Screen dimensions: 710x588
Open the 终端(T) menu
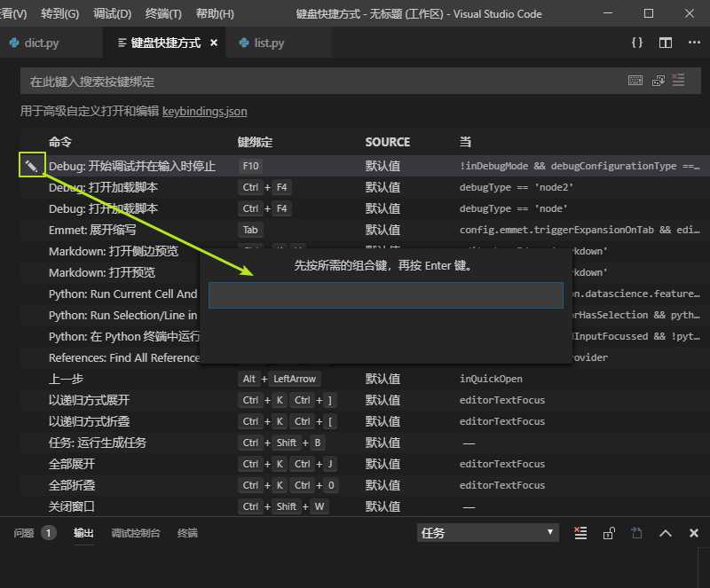click(163, 14)
